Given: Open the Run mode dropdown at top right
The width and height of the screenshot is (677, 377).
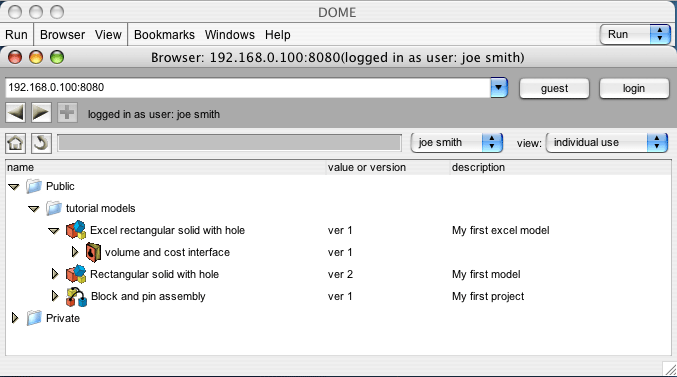Looking at the screenshot, I should [x=635, y=34].
